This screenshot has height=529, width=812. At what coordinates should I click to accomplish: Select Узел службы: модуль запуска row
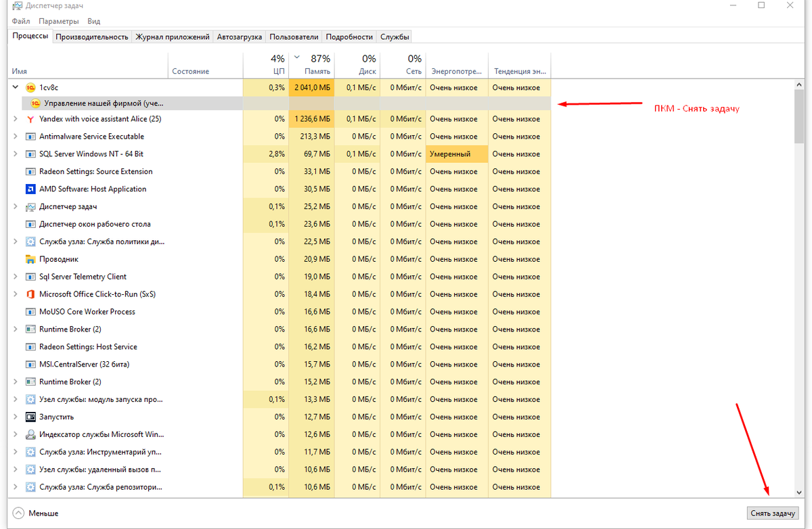point(281,399)
